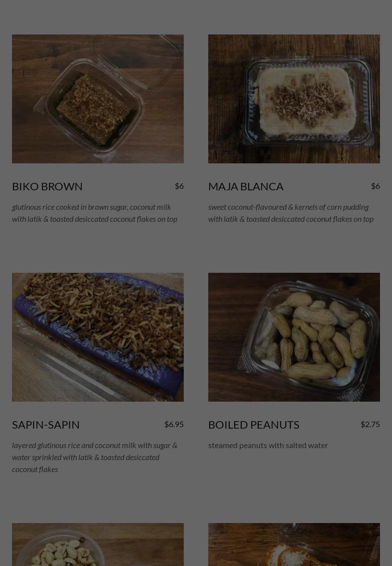Click the SAPIN-SAPIN title

(x=46, y=425)
